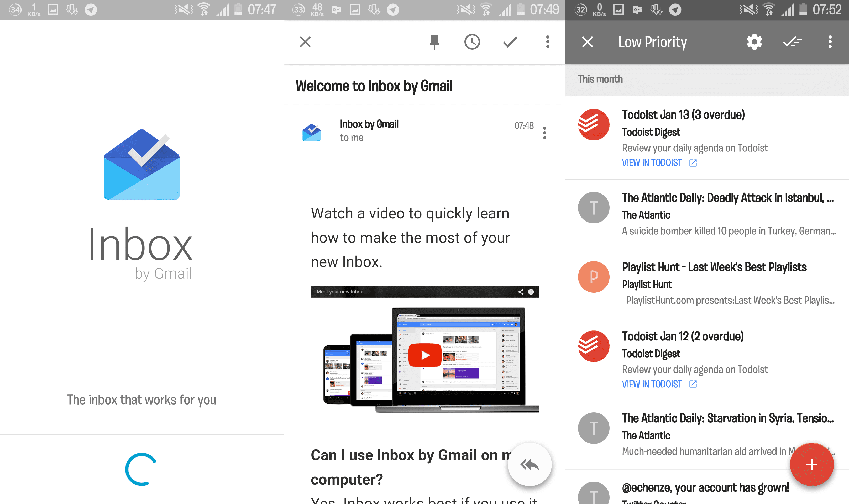Tap the Wi-Fi status icon at 07:49

click(486, 9)
